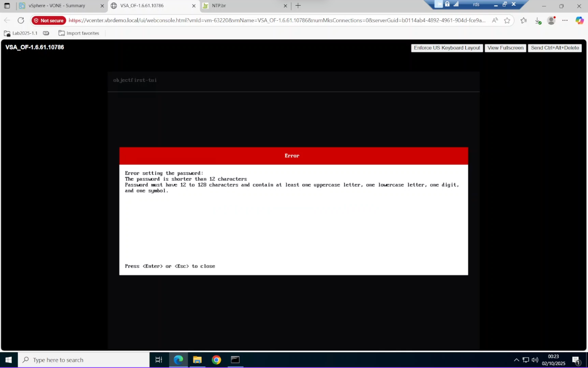588x368 pixels.
Task: Add this page to favorites with star icon
Action: 507,20
